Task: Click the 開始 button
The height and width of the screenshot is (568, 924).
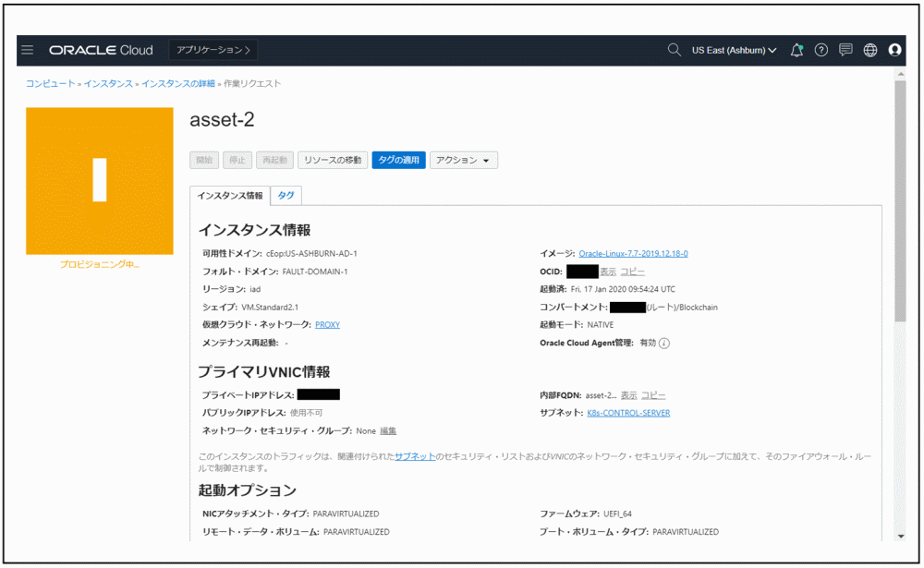Action: pos(204,161)
